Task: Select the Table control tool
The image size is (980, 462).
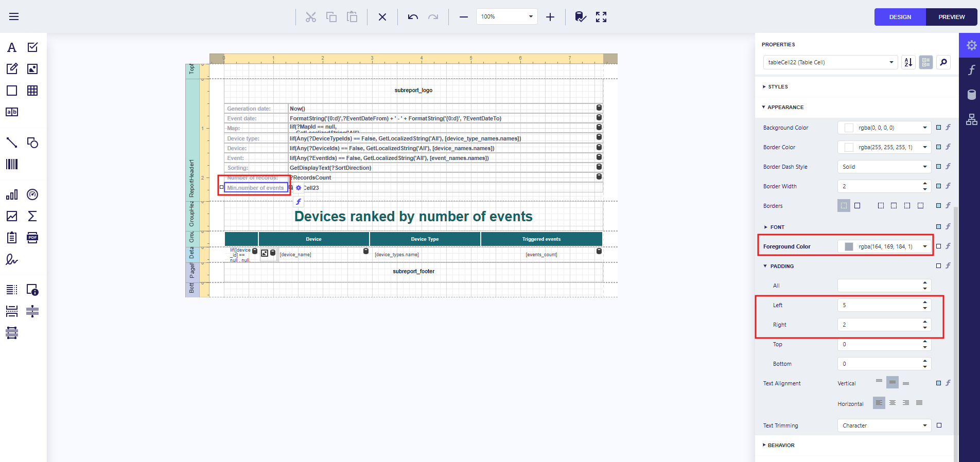Action: pos(32,91)
